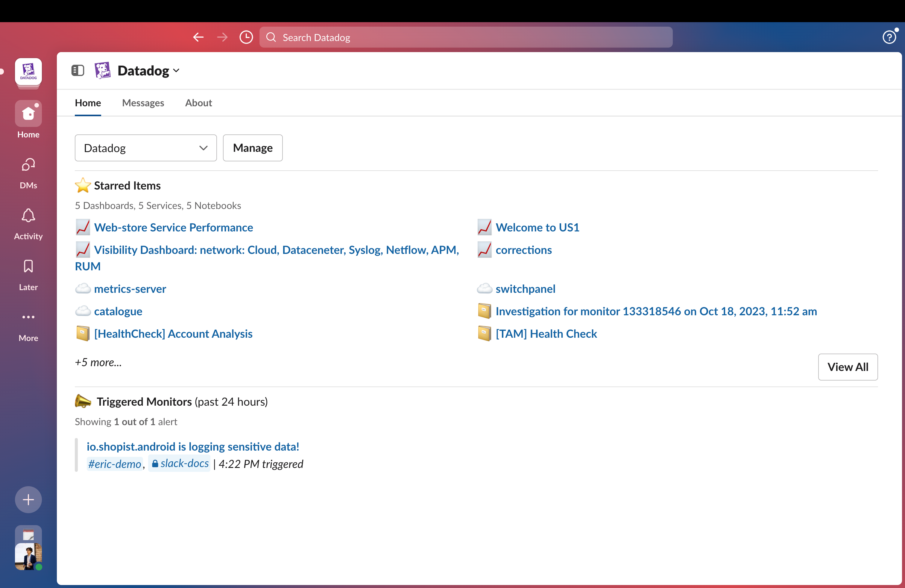Click the Search Datadog field
This screenshot has height=588, width=905.
coord(466,37)
